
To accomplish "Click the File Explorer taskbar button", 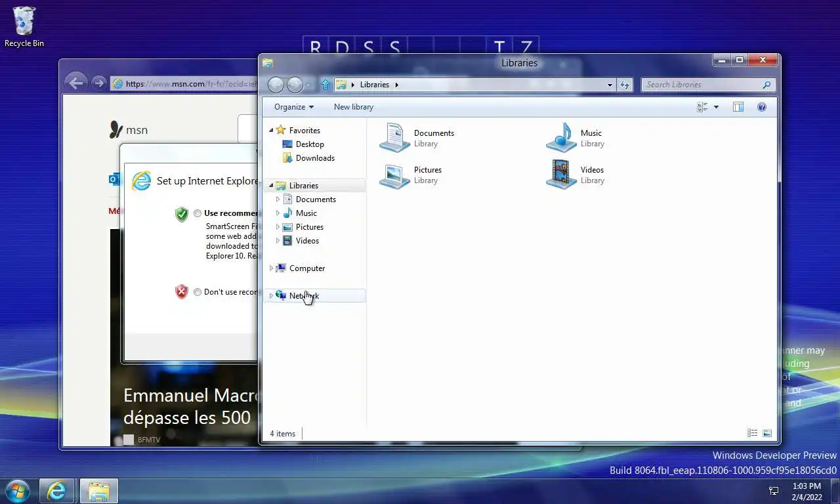I will coord(99,491).
